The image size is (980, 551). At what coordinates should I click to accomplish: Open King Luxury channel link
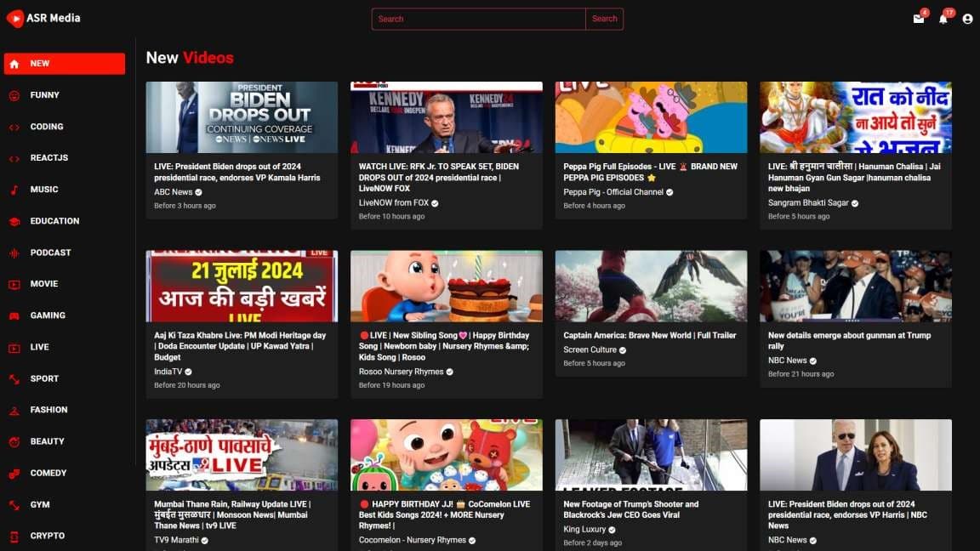point(584,529)
